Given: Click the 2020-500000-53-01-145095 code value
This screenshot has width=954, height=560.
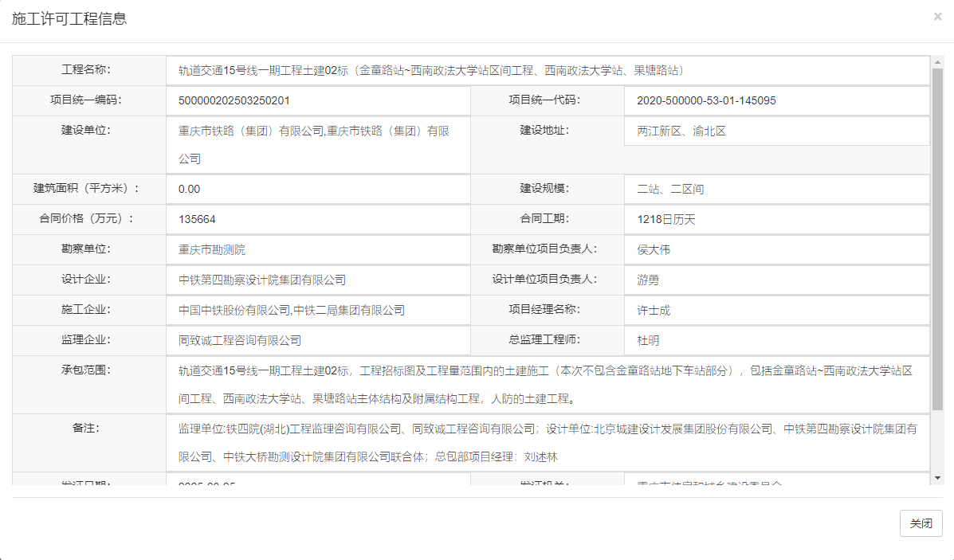Looking at the screenshot, I should (706, 100).
